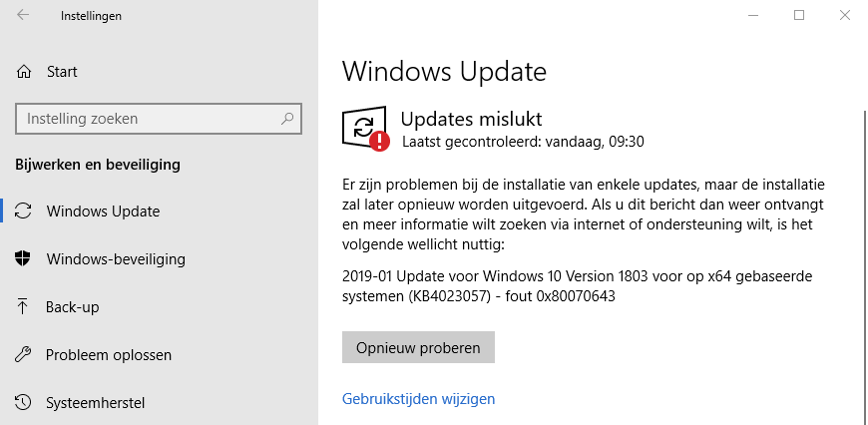Screen dimensions: 868x425
Task: Open the Gebruikstijden wijzigen link
Action: click(x=418, y=399)
